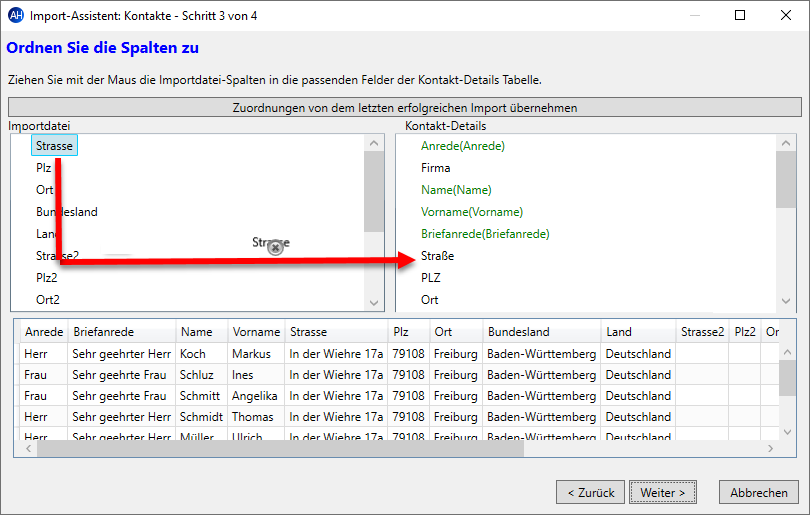Select the Koch row name cell
The width and height of the screenshot is (810, 515).
pos(196,354)
